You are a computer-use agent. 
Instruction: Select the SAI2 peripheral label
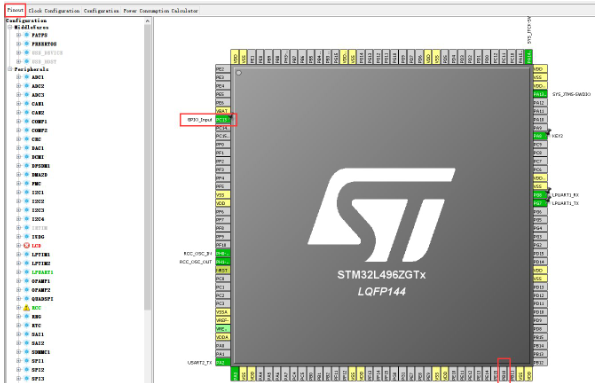click(x=38, y=343)
